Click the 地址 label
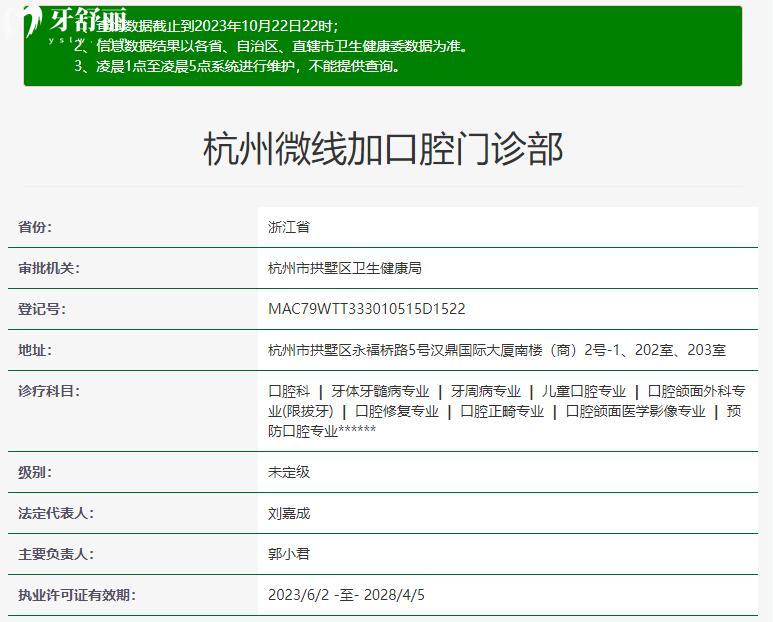Image resolution: width=773 pixels, height=622 pixels. point(35,350)
